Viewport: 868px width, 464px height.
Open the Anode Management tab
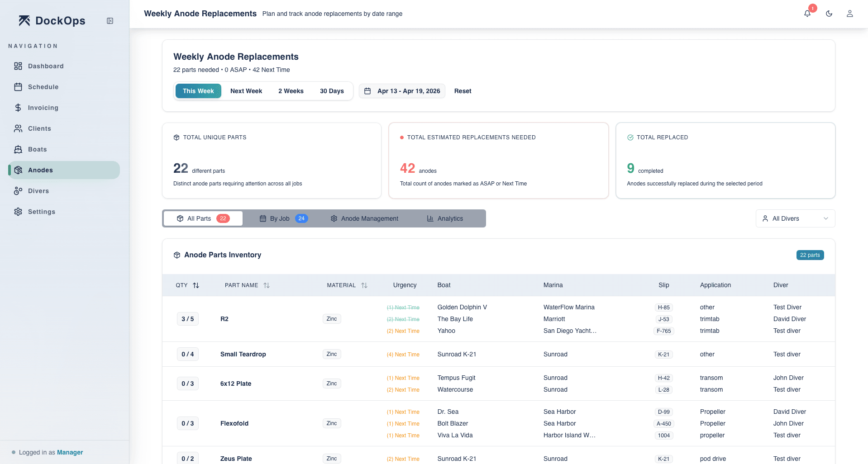(x=364, y=218)
